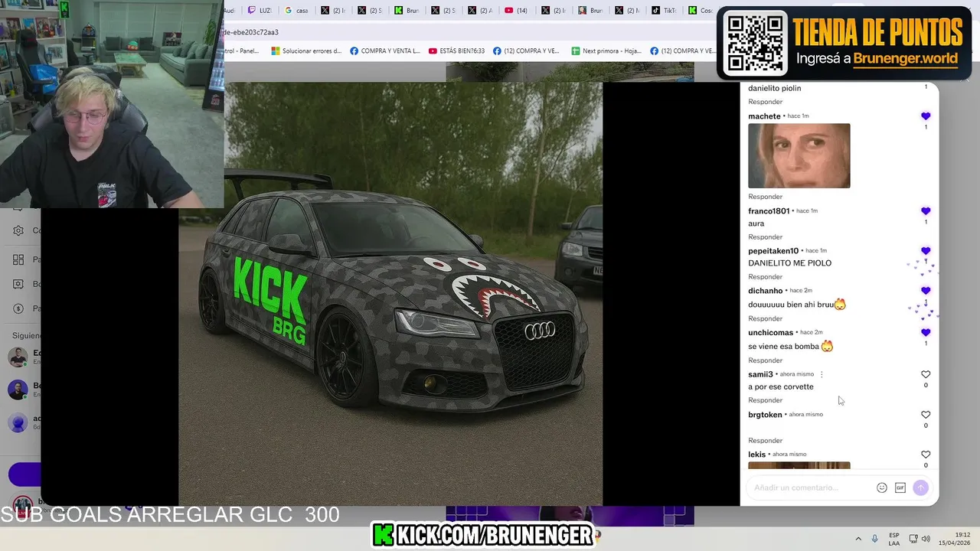Toggle heart on dichanho's comment
980x551 pixels.
point(926,291)
